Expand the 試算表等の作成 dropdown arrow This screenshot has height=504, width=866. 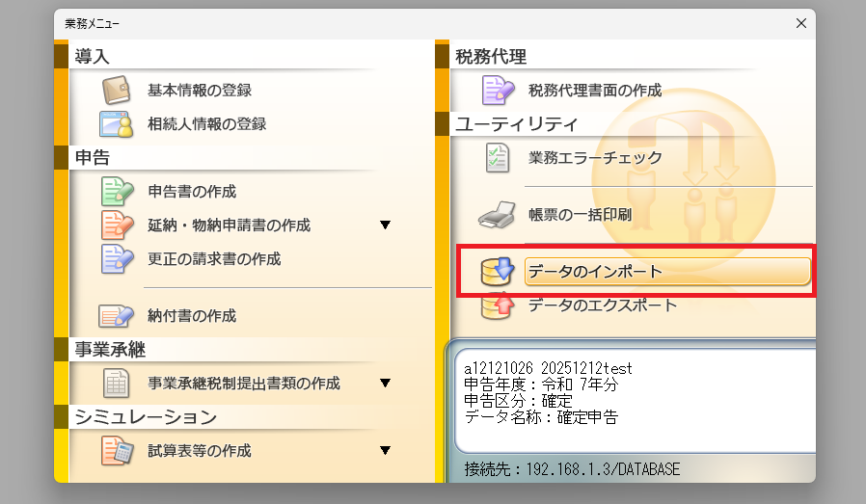pos(386,450)
